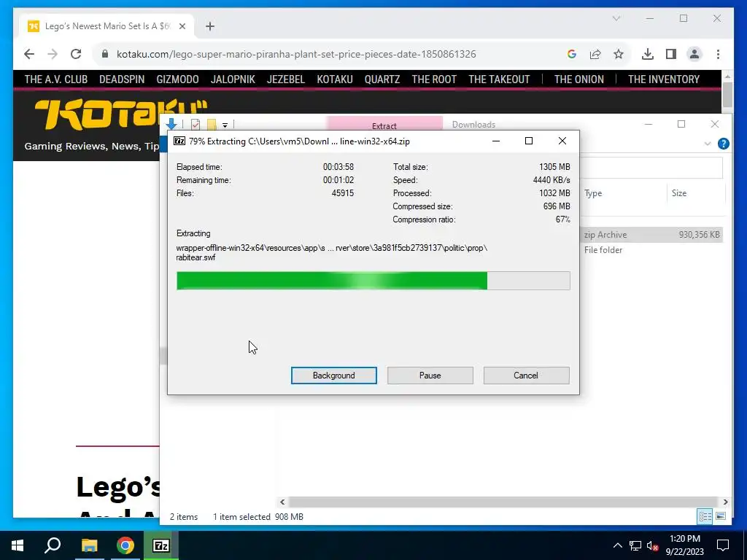Open Chrome from the taskbar
Image resolution: width=747 pixels, height=560 pixels.
coord(125,545)
